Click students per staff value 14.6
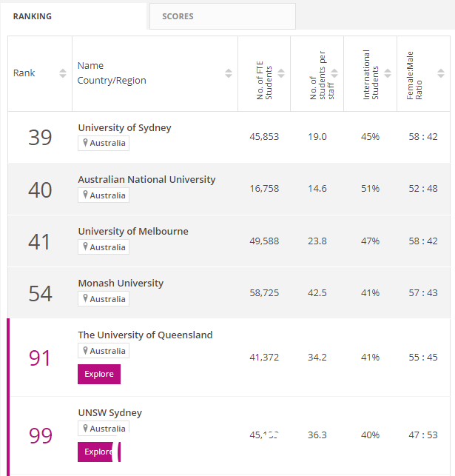The height and width of the screenshot is (476, 455). pos(317,189)
